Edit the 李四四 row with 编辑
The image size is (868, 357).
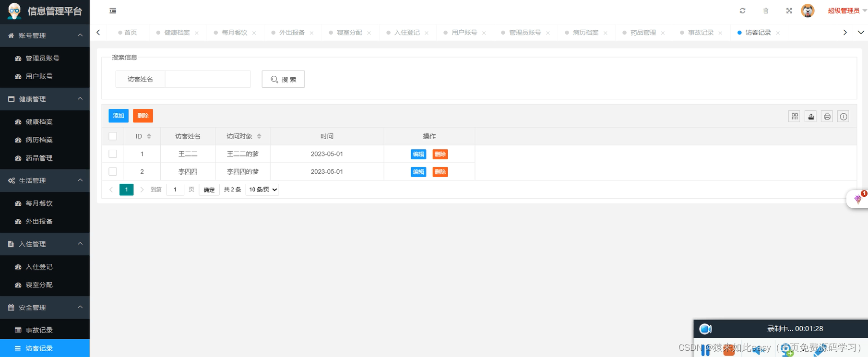[x=418, y=172]
